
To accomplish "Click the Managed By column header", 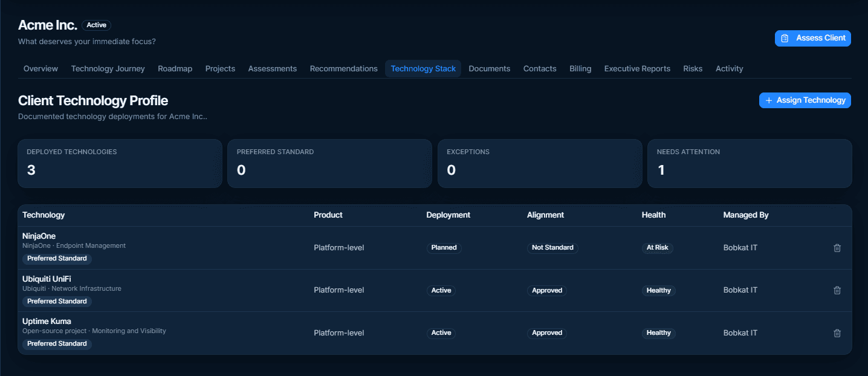I will (746, 215).
